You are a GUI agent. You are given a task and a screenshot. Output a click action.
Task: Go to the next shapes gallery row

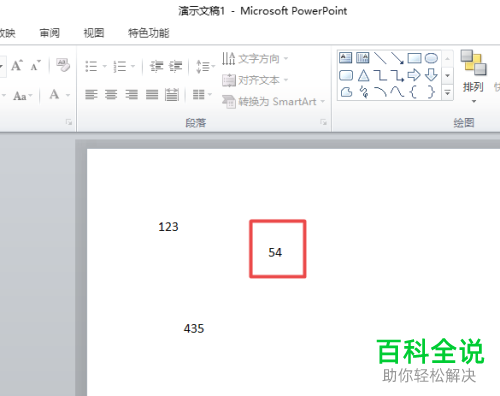(447, 75)
